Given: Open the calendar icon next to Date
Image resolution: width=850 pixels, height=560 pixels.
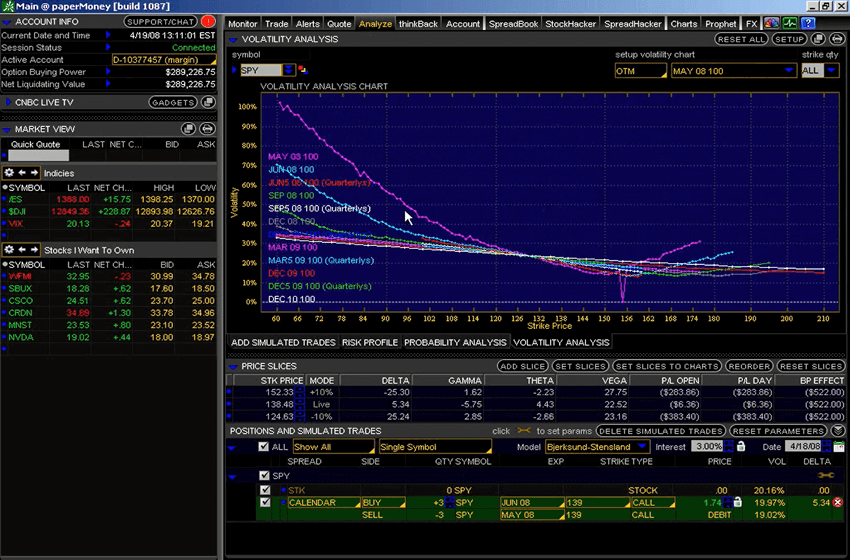Looking at the screenshot, I should 839,447.
